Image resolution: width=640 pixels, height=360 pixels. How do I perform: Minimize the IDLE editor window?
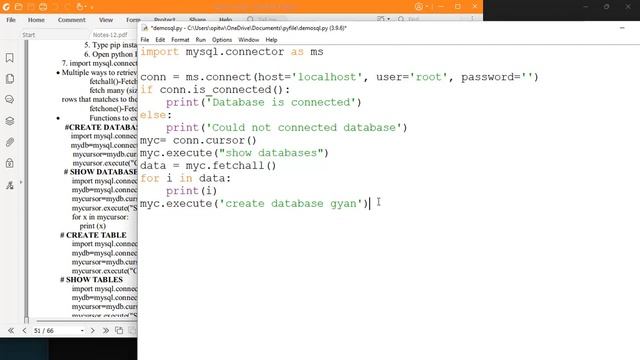(x=622, y=28)
